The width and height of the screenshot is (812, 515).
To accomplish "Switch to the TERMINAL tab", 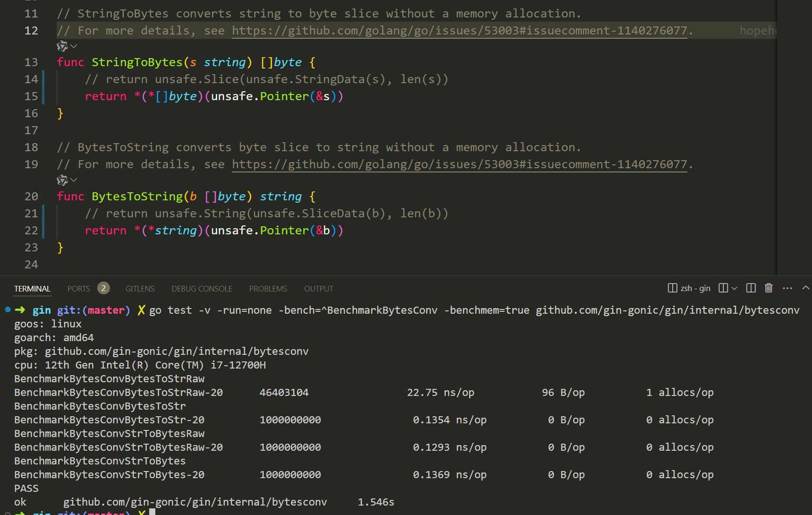I will point(32,289).
